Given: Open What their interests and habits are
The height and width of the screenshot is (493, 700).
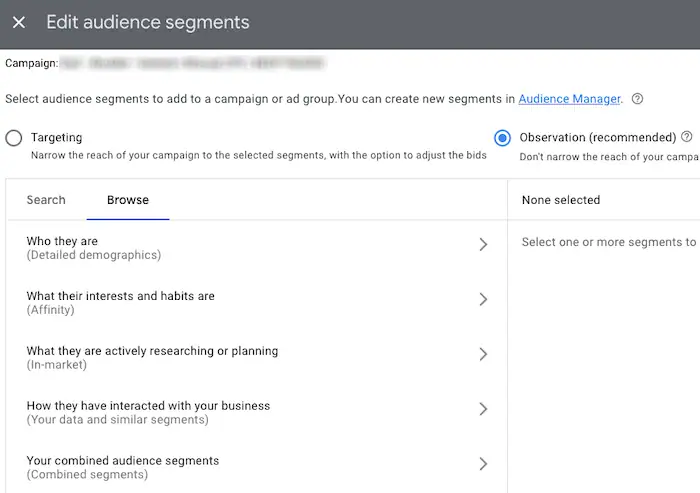Looking at the screenshot, I should [x=257, y=303].
